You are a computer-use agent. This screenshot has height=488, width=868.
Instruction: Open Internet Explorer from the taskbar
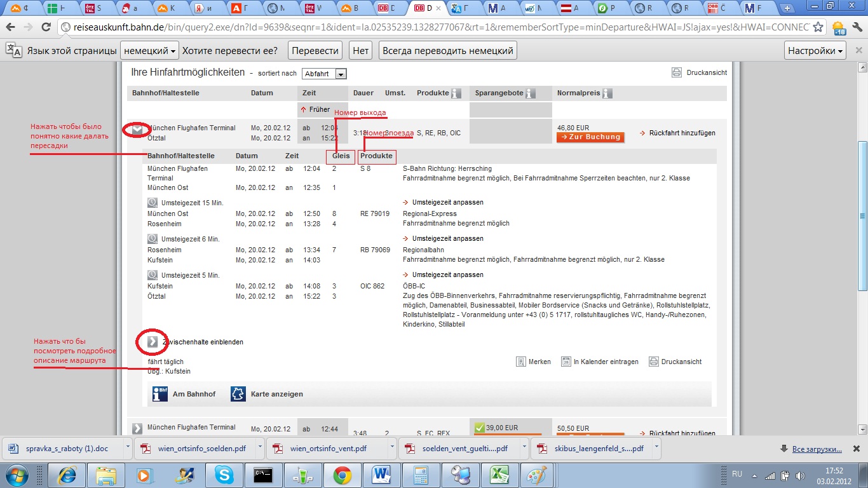click(x=67, y=474)
